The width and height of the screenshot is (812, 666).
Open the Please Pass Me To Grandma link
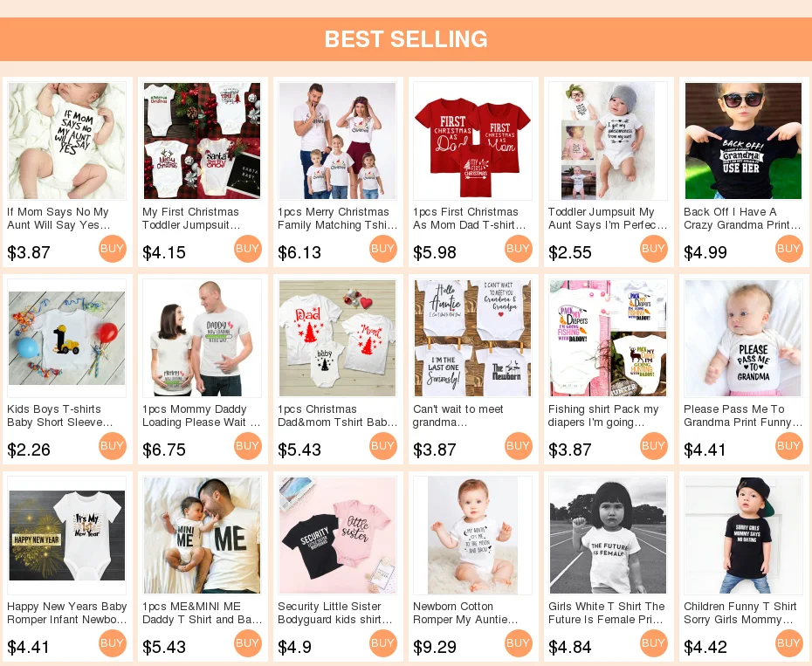[743, 415]
